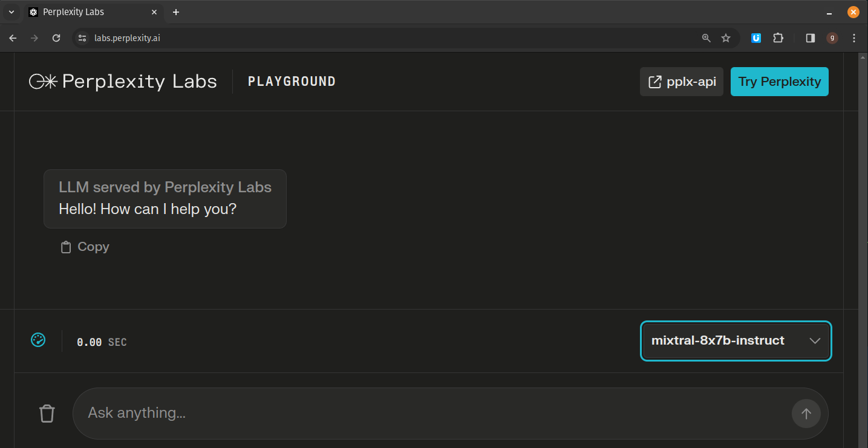The image size is (868, 448).
Task: Focus the Ask anything input field
Action: [x=432, y=414]
